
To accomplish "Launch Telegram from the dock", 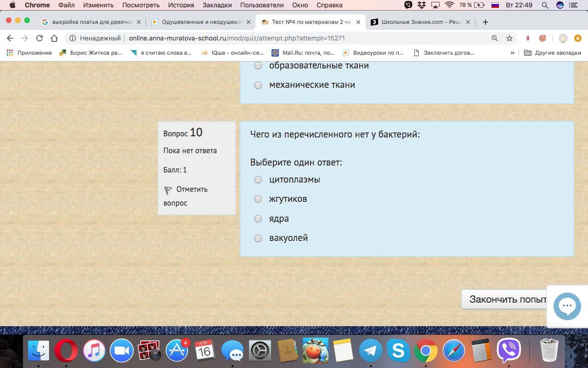I will coord(370,351).
